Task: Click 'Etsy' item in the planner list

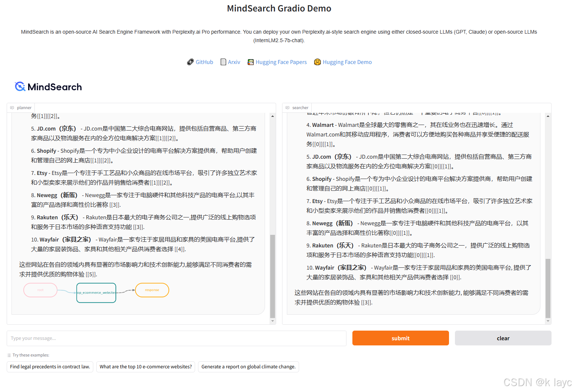Action: [42, 173]
